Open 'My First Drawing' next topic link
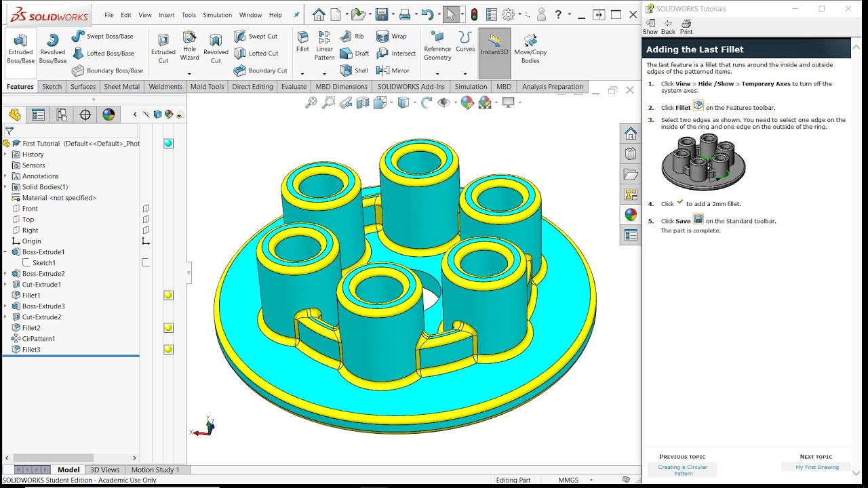 tap(817, 467)
